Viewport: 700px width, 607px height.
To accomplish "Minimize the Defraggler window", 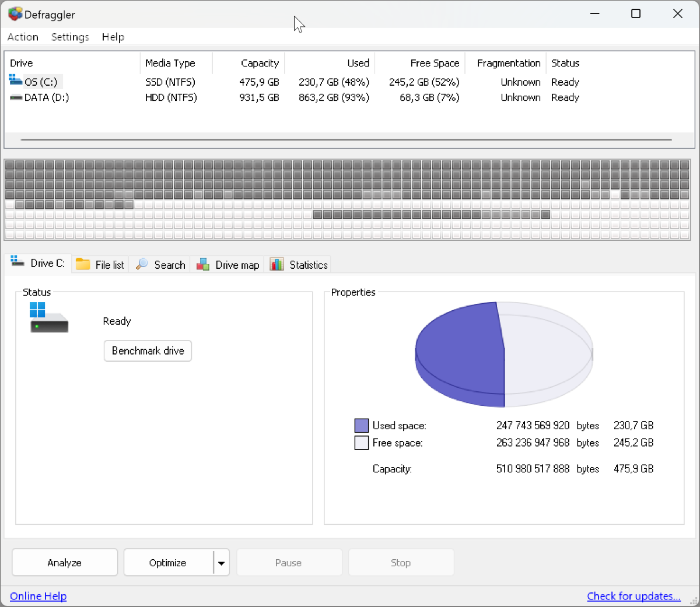I will [x=595, y=13].
